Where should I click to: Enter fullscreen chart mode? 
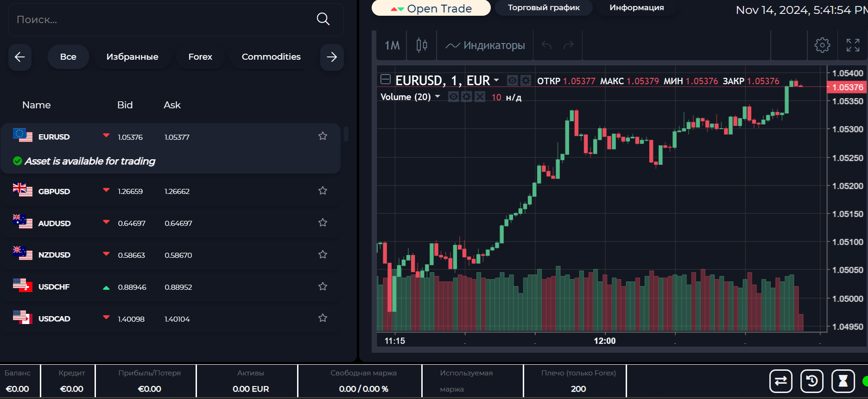coord(853,45)
